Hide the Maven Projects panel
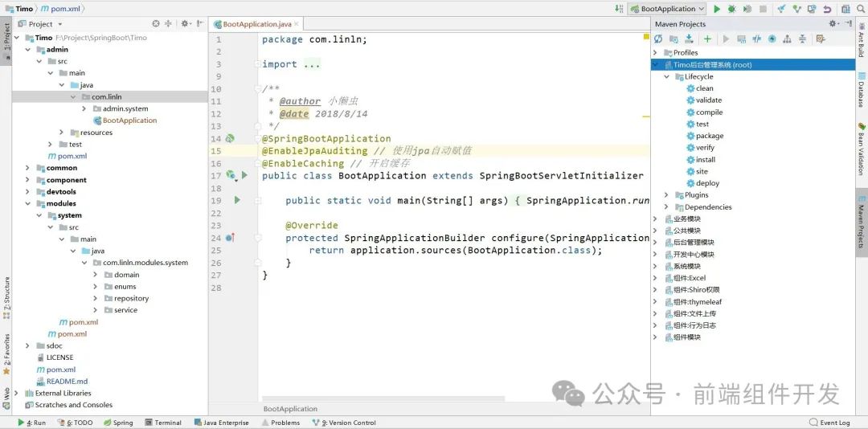The height and width of the screenshot is (429, 868). pos(848,24)
